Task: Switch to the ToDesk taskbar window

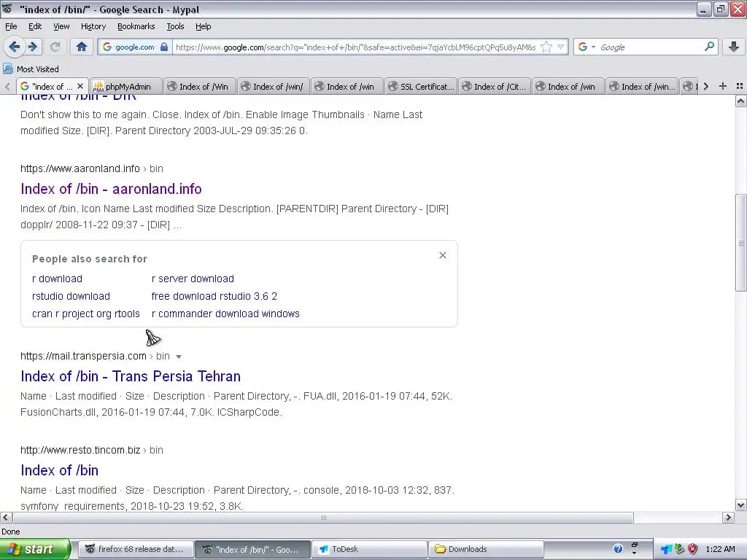Action: coord(369,549)
